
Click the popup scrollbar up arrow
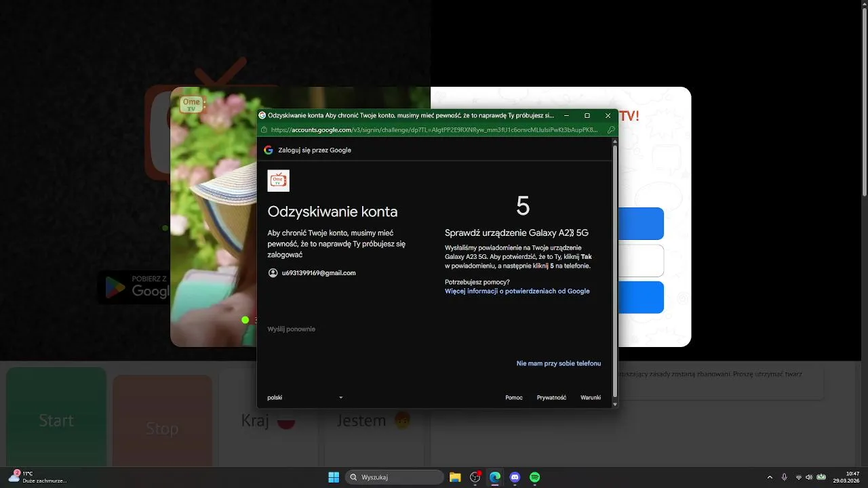coord(615,142)
